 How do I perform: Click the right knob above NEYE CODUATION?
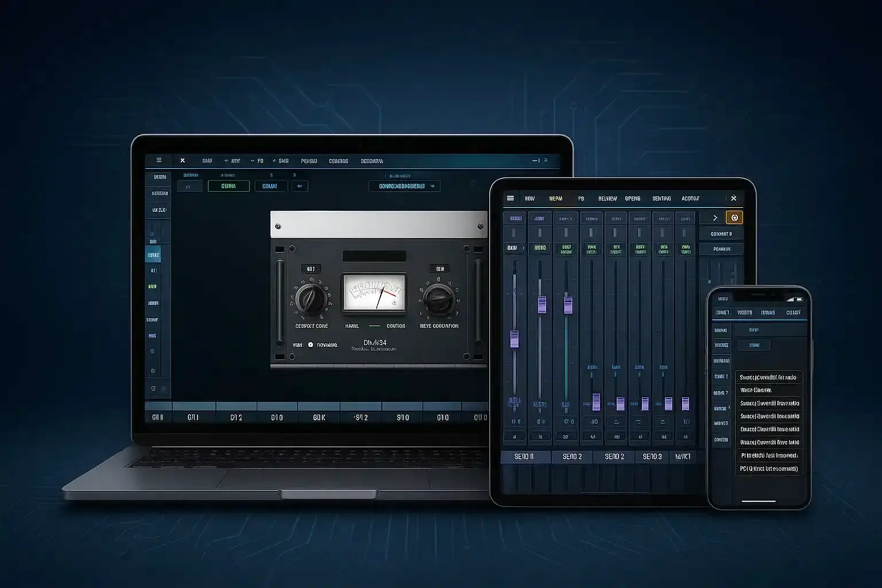[438, 299]
